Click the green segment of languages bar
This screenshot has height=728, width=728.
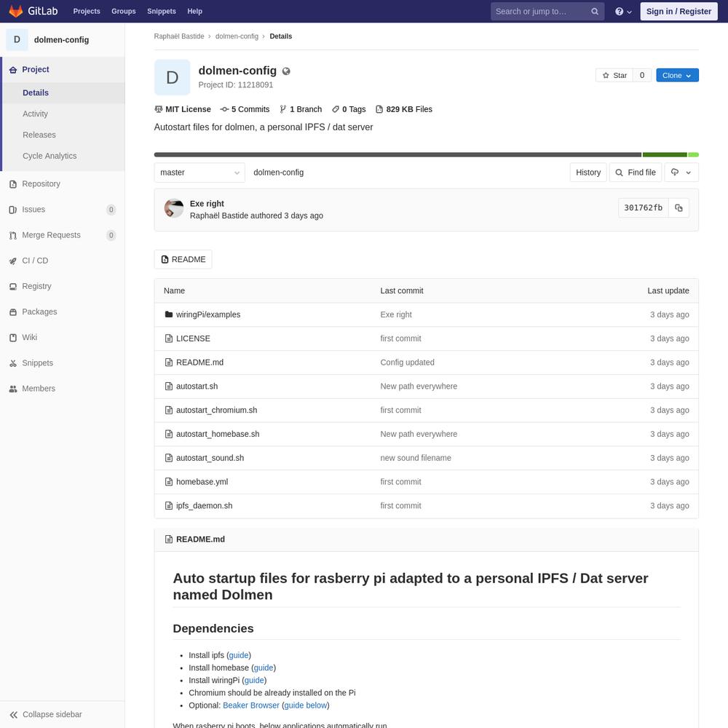click(x=665, y=154)
